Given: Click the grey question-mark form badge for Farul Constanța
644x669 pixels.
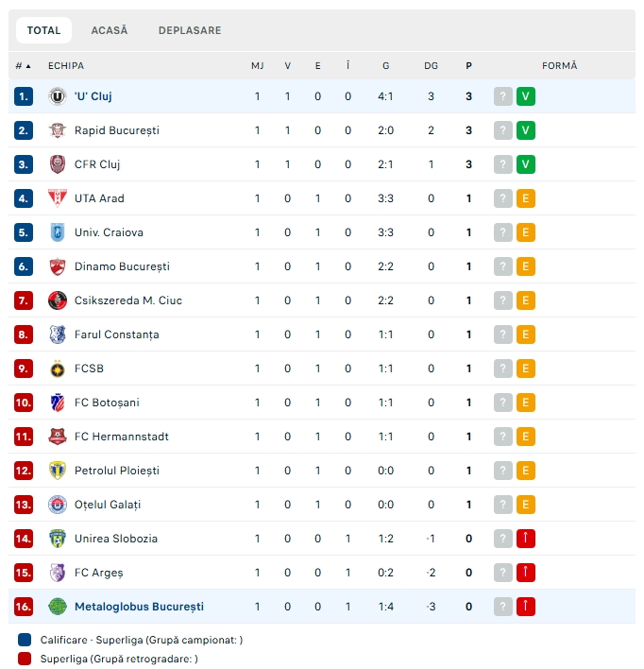Looking at the screenshot, I should point(503,334).
